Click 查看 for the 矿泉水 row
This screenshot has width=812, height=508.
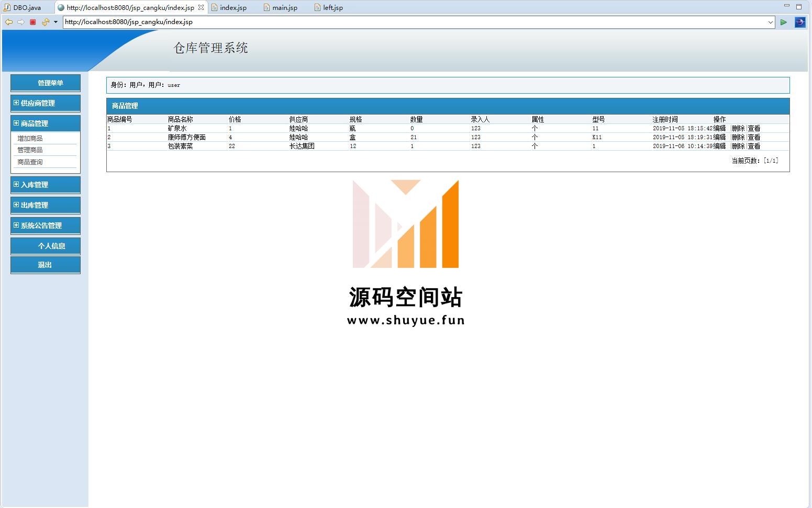[x=754, y=128]
